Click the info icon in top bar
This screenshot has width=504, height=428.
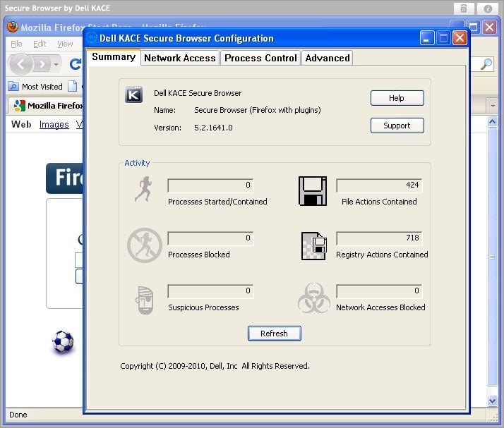(x=488, y=8)
